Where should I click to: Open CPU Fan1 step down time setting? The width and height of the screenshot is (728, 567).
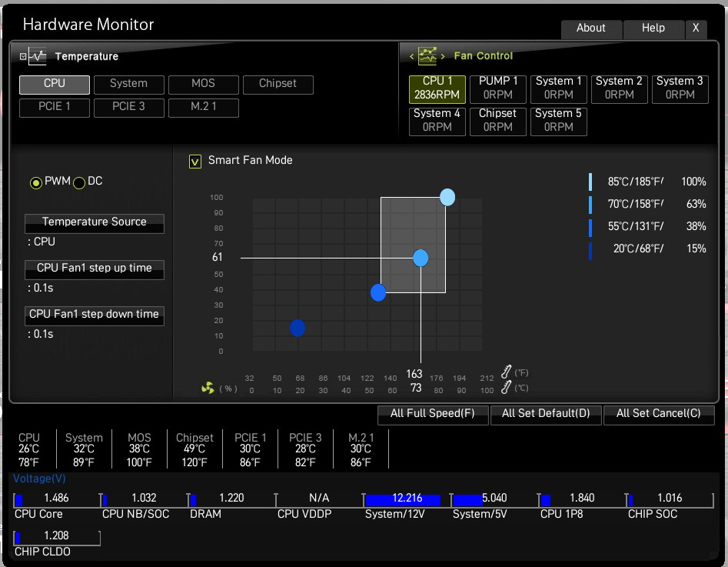(95, 316)
